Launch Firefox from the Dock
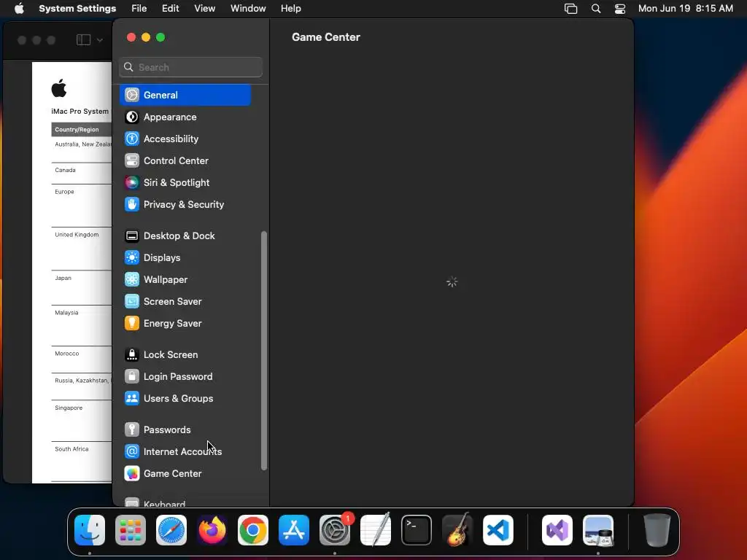Screen dimensions: 747x560 point(212,530)
